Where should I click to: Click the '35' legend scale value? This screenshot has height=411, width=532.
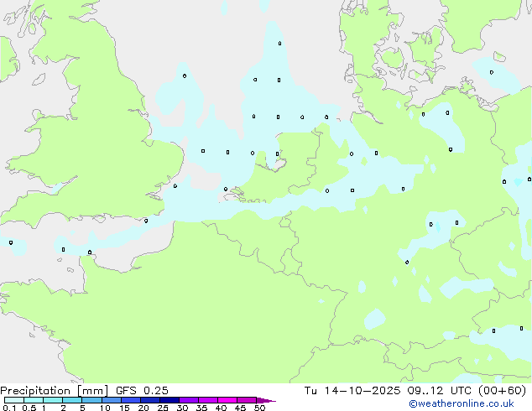(x=201, y=408)
